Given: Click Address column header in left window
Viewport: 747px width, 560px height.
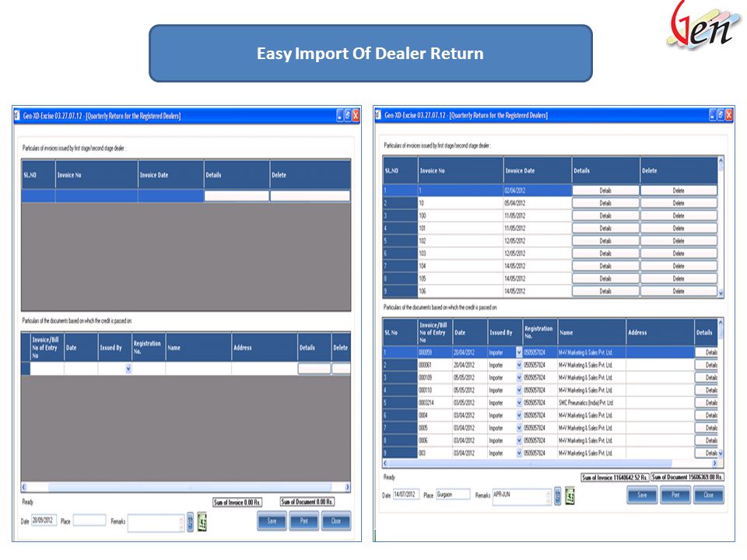Looking at the screenshot, I should (265, 347).
